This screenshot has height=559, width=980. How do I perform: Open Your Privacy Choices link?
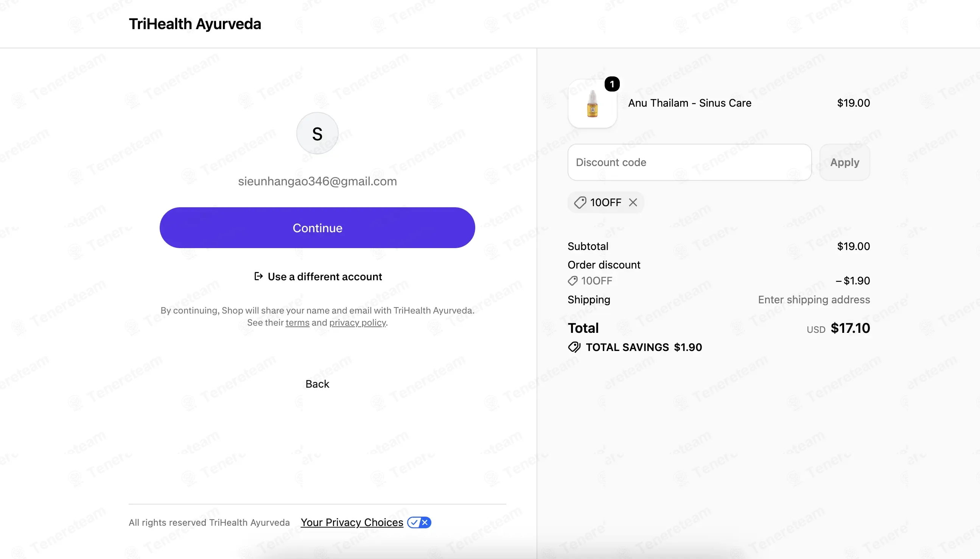click(352, 522)
